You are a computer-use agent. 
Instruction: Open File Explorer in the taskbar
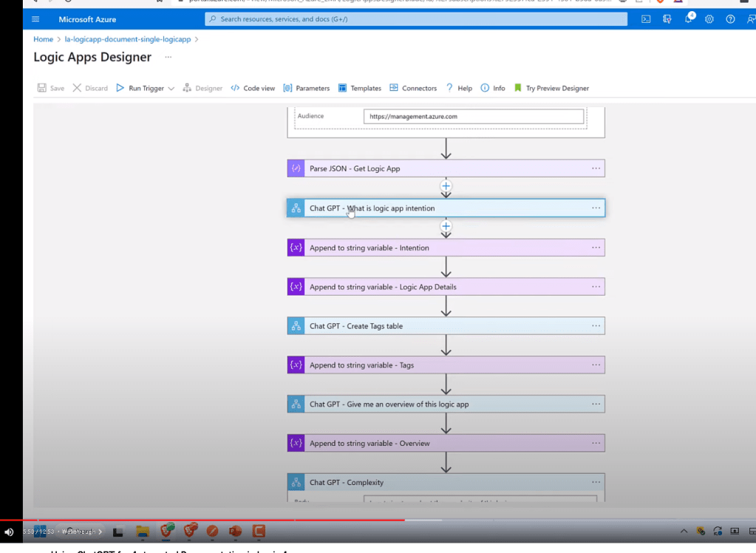142,532
